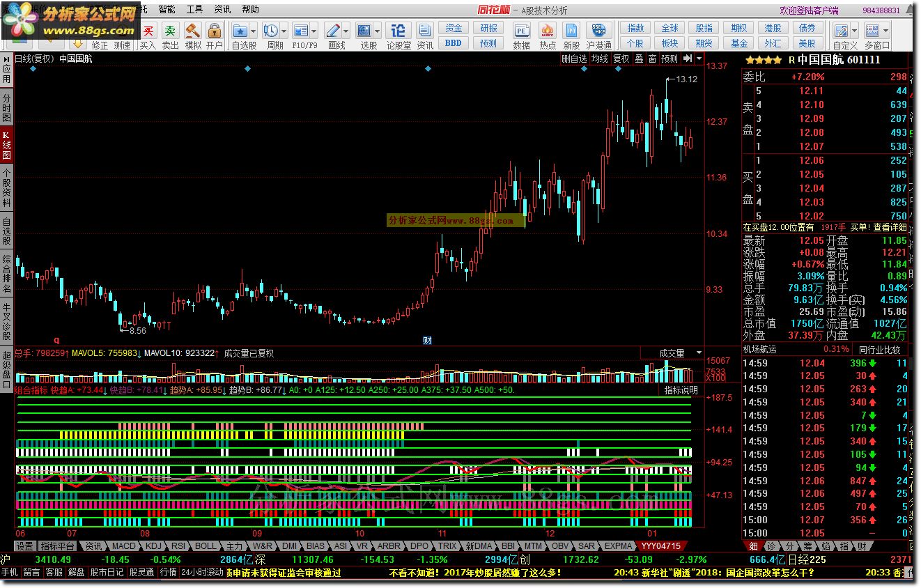Viewport: 921px width, 588px height.
Task: Open the chart toolbar overflow dropdown arrow
Action: click(698, 59)
